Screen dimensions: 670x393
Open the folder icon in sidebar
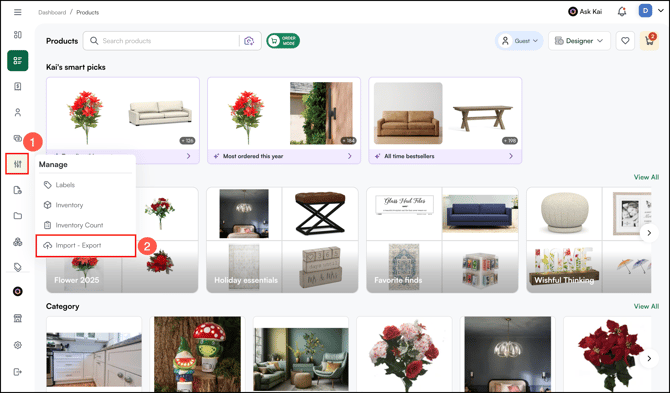18,216
